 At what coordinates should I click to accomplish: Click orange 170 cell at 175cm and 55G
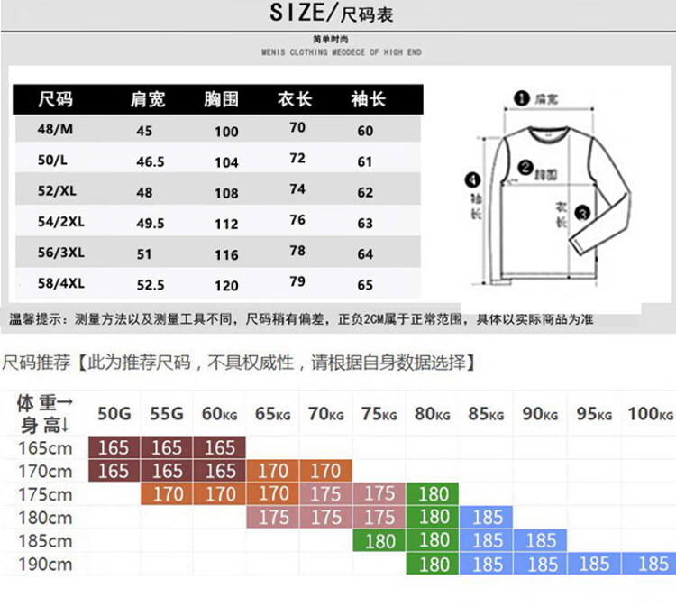(x=167, y=494)
